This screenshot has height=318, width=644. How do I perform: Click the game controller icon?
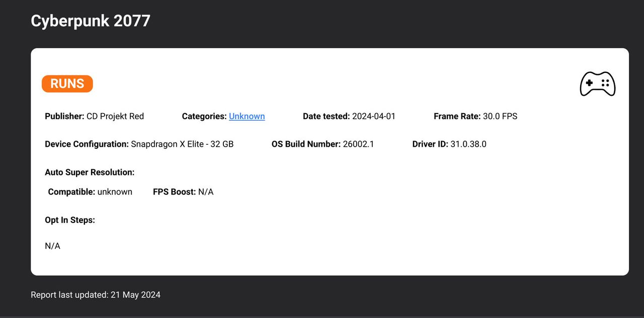pyautogui.click(x=598, y=84)
